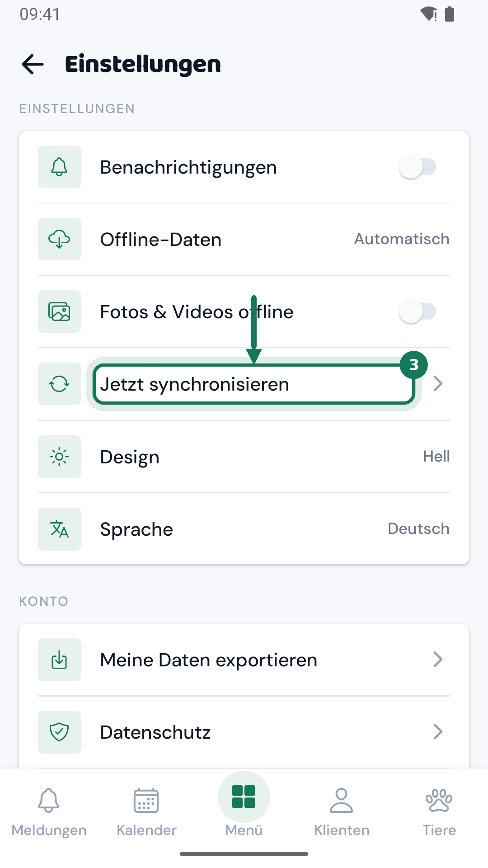Image resolution: width=488 pixels, height=868 pixels.
Task: Click the sync arrows icon
Action: tap(59, 384)
